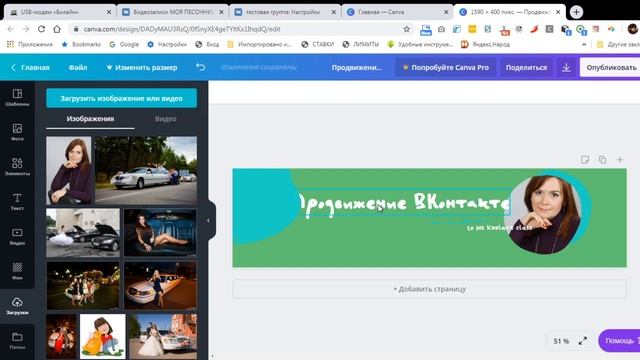Switch to Главная — Canva browser tab
The width and height of the screenshot is (640, 360).
(397, 12)
